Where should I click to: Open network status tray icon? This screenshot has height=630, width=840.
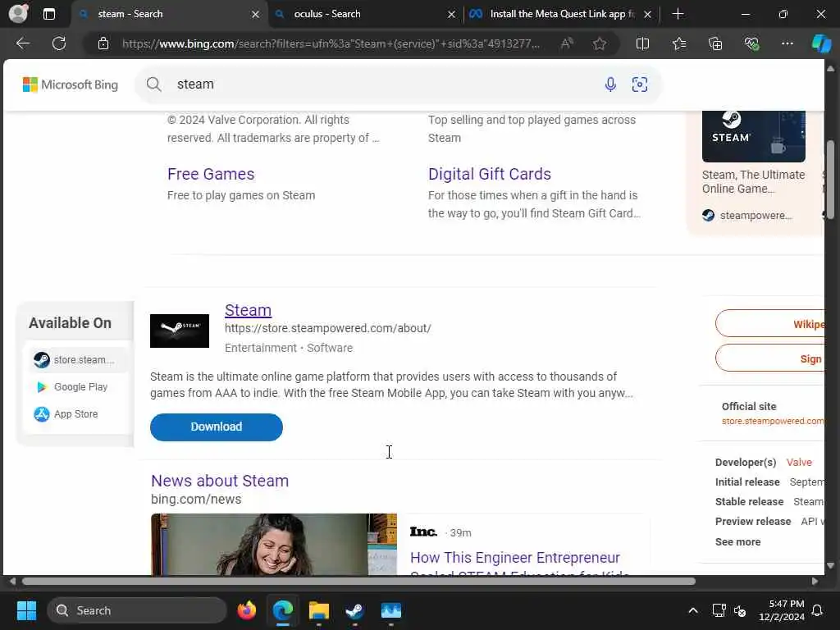click(x=719, y=610)
